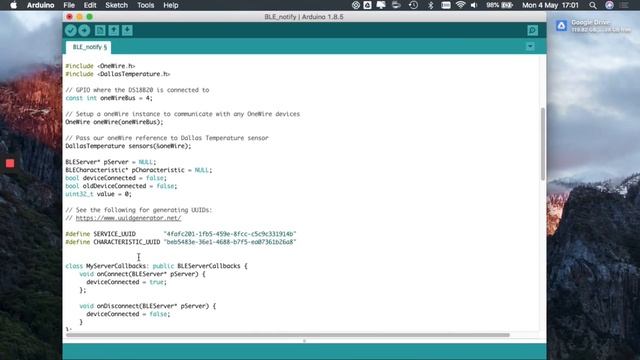Create a new sketch with New icon
640x360 pixels.
(x=100, y=30)
